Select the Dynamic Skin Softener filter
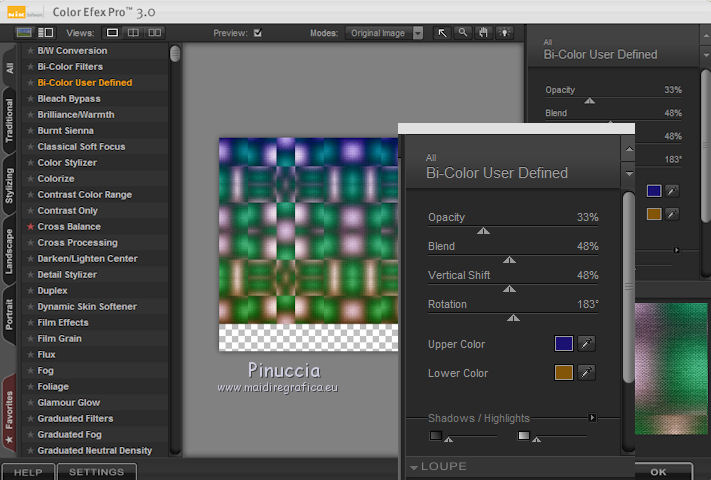The image size is (711, 480). click(87, 306)
